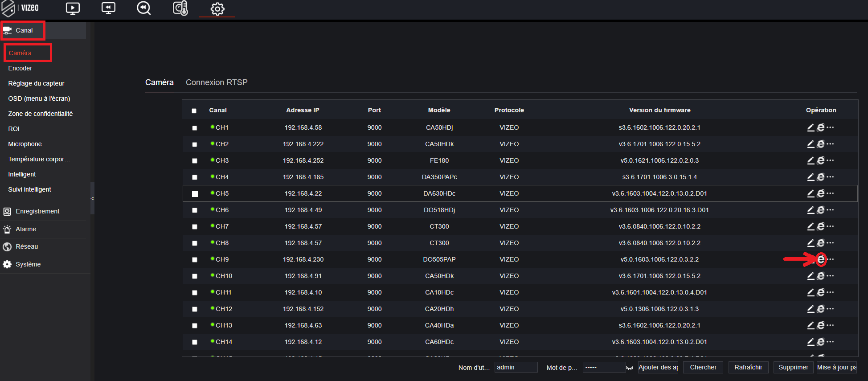
Task: Switch to the Connexion RTSP tab
Action: tap(217, 82)
